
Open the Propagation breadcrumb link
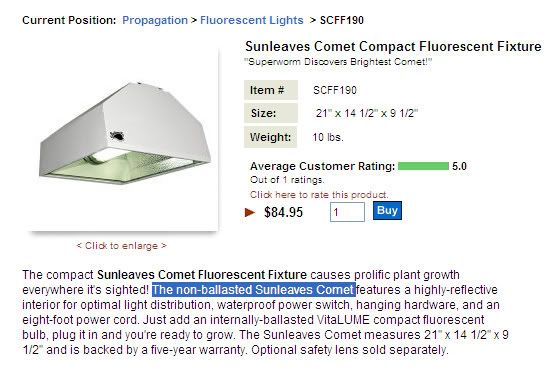[155, 20]
